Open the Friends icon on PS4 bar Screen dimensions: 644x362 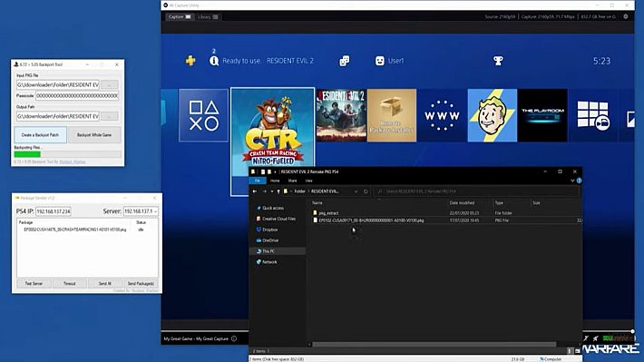(x=344, y=61)
